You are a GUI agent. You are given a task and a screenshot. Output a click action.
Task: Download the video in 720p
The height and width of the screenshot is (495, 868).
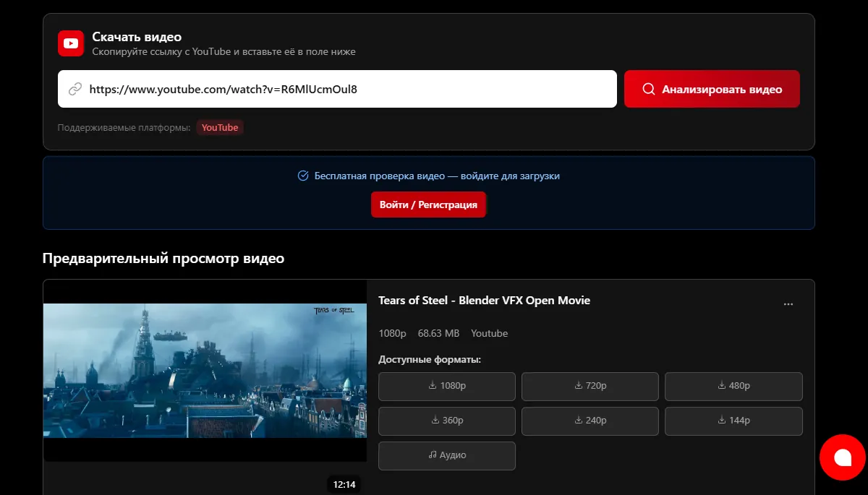[x=590, y=386]
